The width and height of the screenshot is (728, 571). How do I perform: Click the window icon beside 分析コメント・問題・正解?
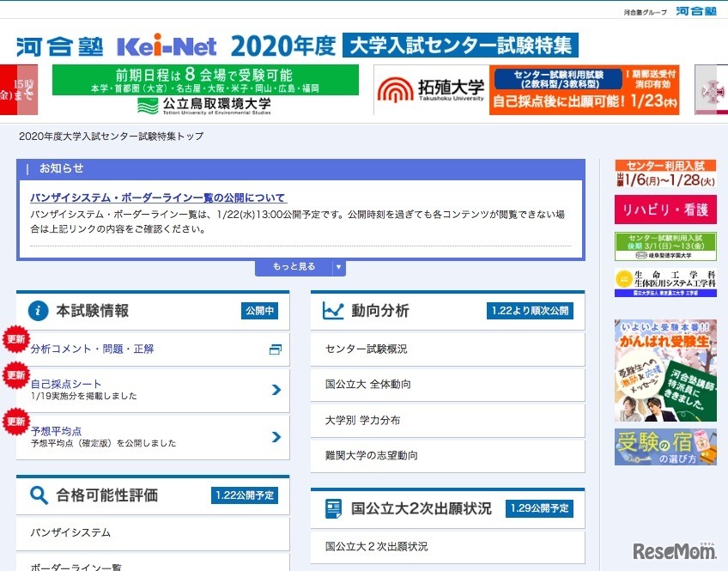tap(275, 349)
